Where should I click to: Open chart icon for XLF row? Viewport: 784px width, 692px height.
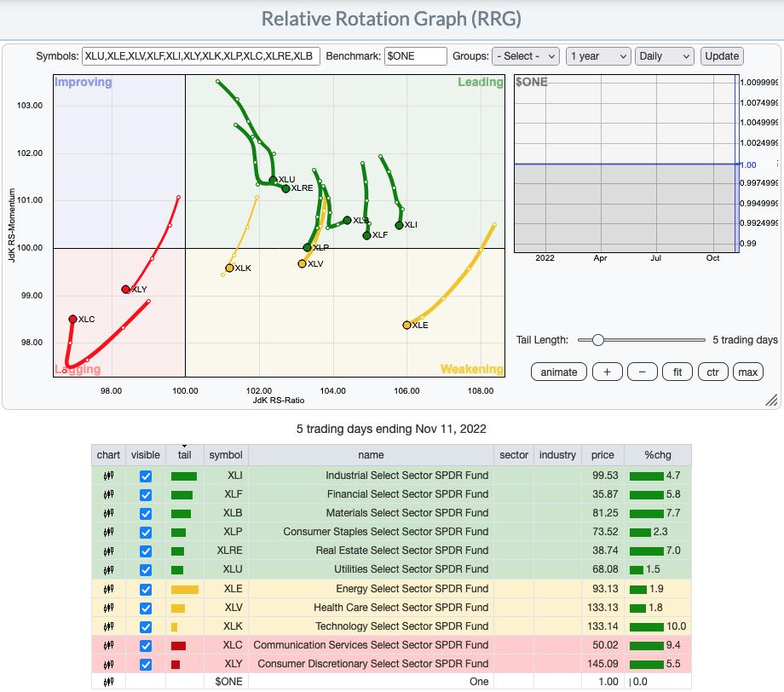[x=108, y=494]
